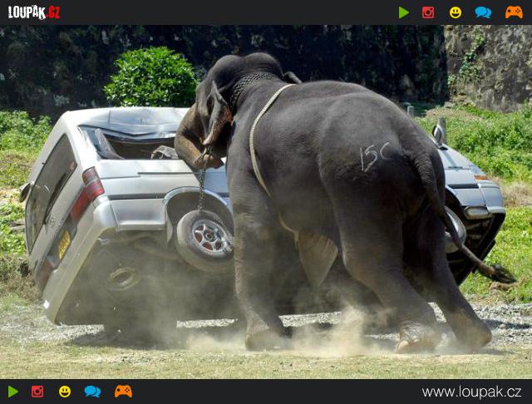Image resolution: width=532 pixels, height=404 pixels.
Task: Open the red camera icon in top bar
Action: coord(428,12)
